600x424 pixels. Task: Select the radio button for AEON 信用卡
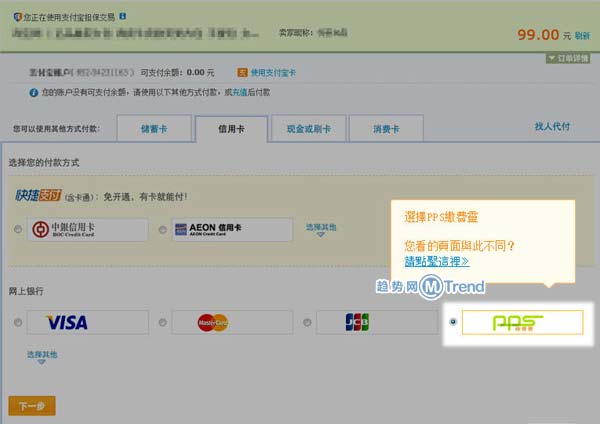pyautogui.click(x=163, y=230)
